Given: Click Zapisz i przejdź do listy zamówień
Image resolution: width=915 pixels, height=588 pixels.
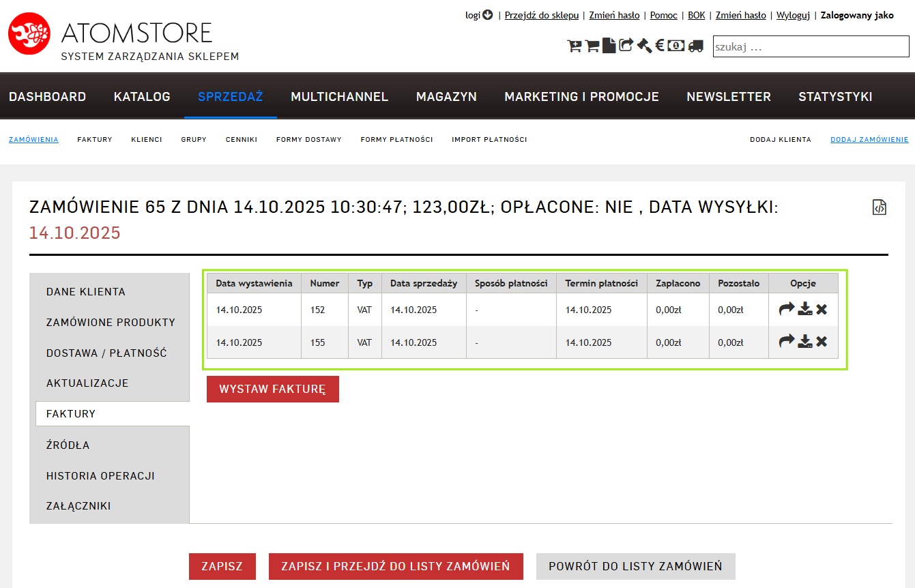Looking at the screenshot, I should click(x=396, y=566).
